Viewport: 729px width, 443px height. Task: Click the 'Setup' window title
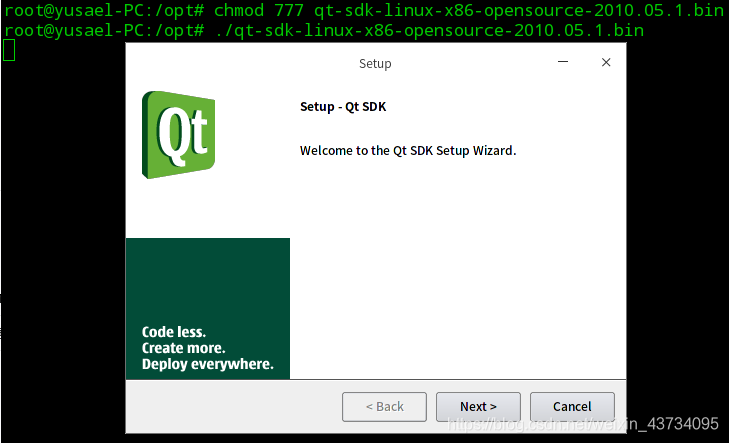pos(375,64)
